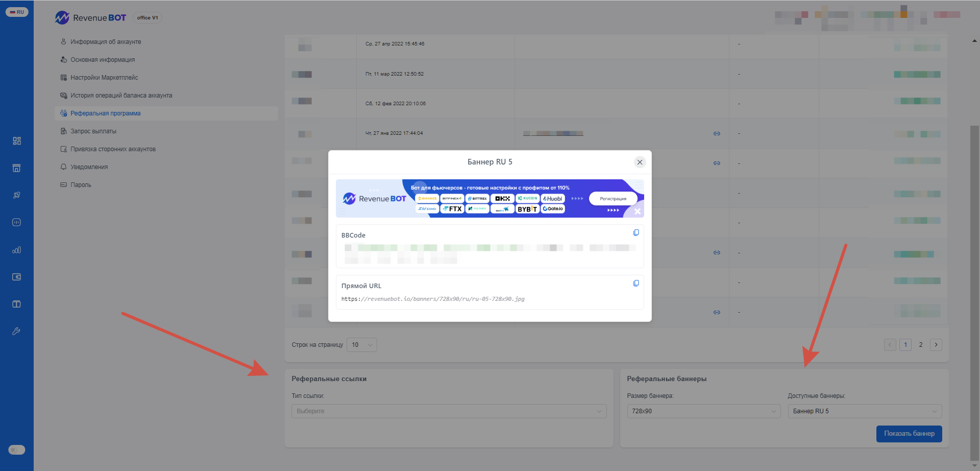Open the dashboard grid icon in sidebar
The height and width of the screenshot is (471, 980).
17,140
